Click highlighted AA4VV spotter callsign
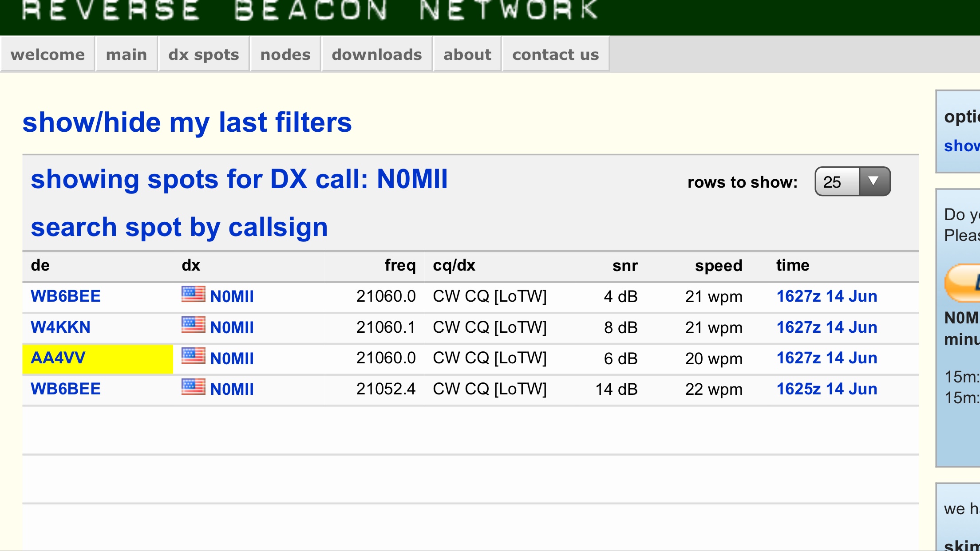 58,358
